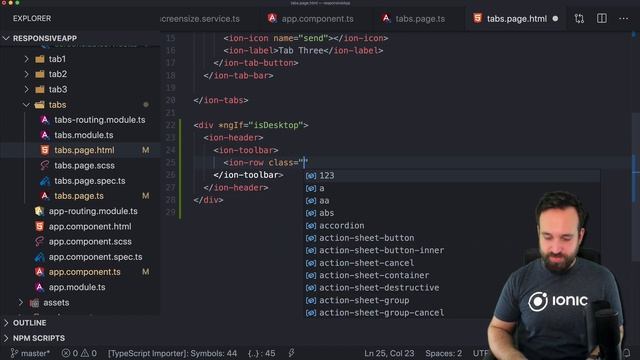Click the Ln 25, Col 23 cursor position

coord(389,353)
